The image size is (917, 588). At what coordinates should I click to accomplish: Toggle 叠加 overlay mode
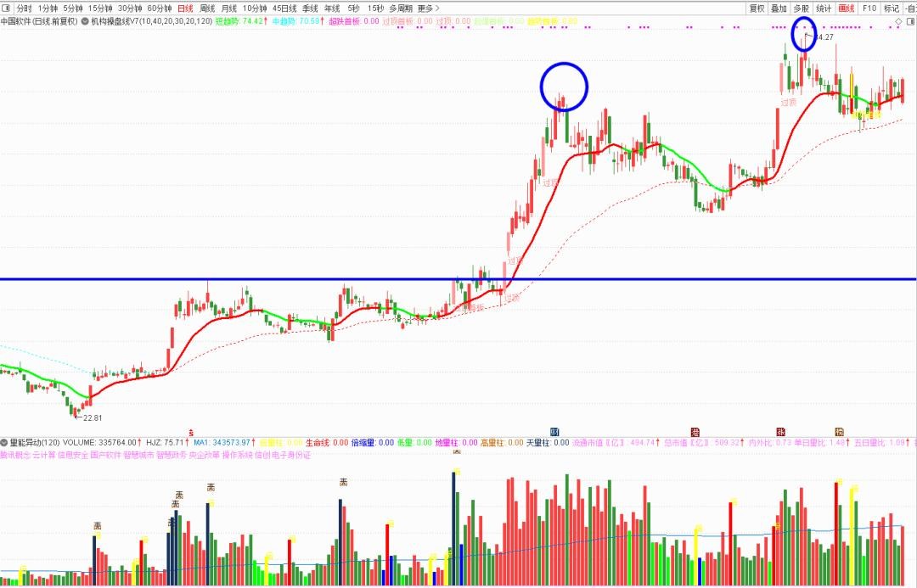click(x=779, y=8)
